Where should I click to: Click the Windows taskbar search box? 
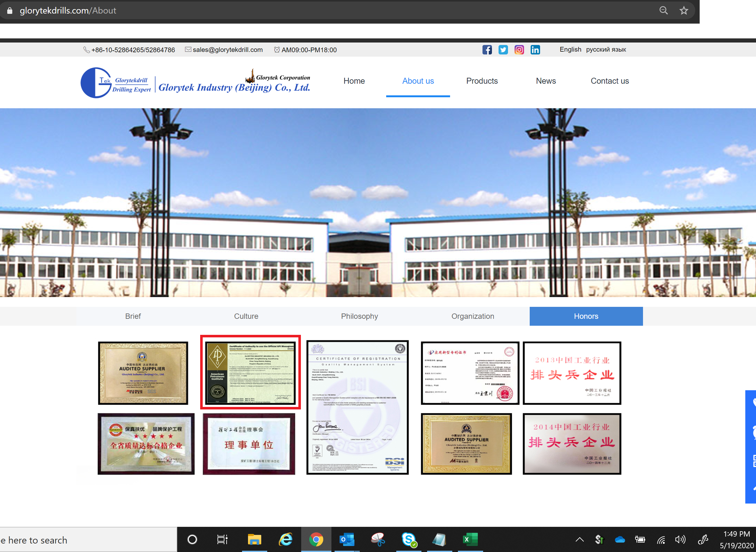point(87,540)
